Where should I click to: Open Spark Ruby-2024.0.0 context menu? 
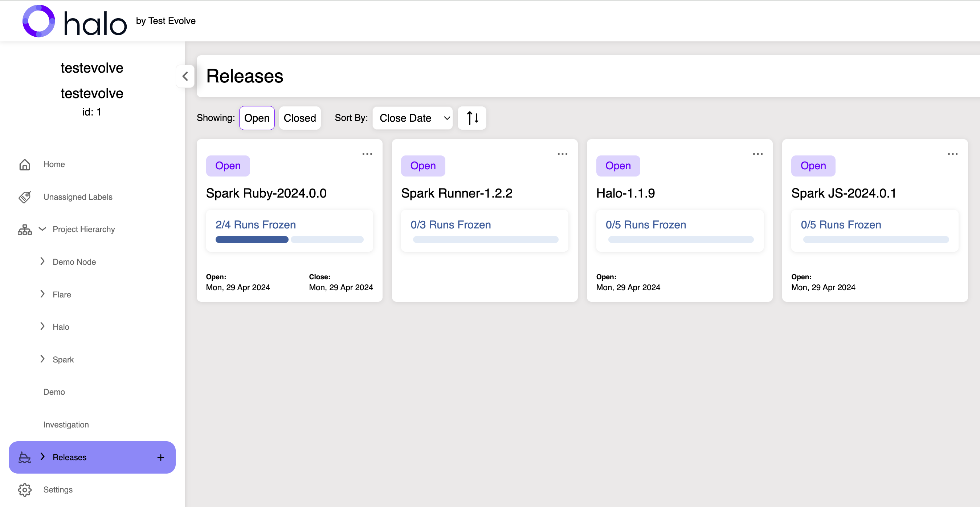[x=368, y=154]
